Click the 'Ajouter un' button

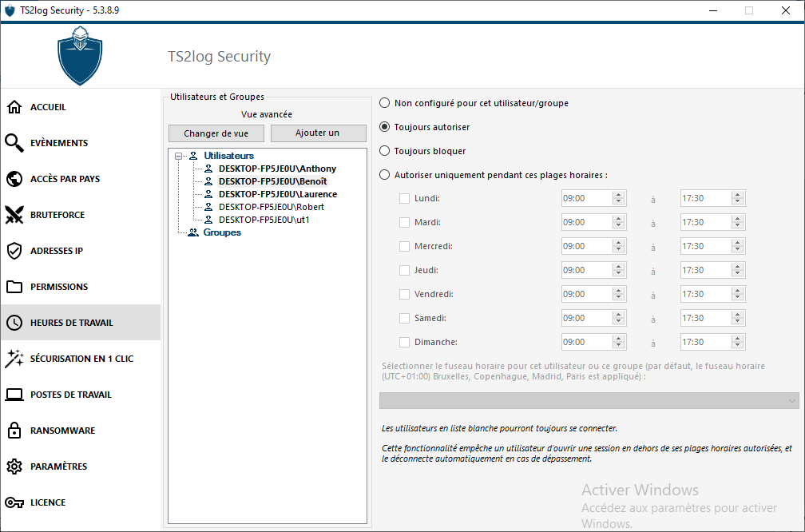319,133
